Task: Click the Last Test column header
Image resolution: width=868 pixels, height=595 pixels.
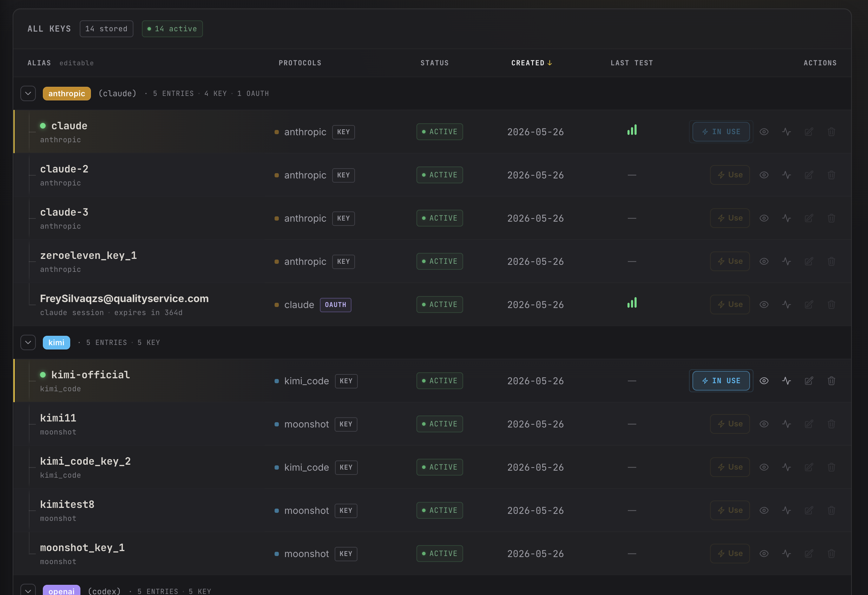Action: (632, 63)
